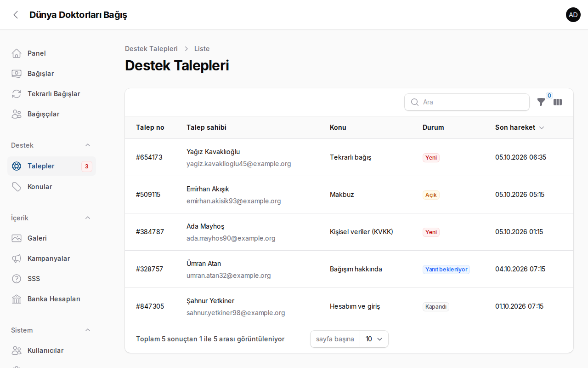588x368 pixels.
Task: Click the Talep sahibi column header
Action: [x=206, y=127]
